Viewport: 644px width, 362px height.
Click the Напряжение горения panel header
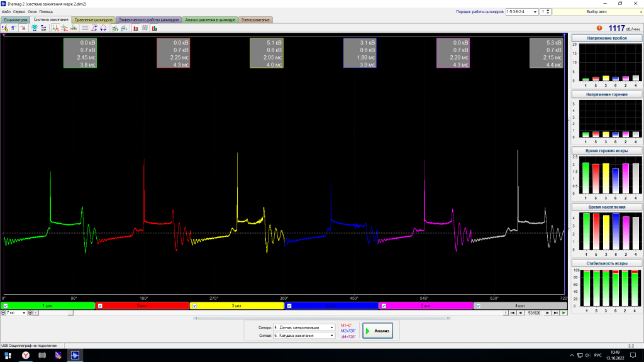point(607,94)
